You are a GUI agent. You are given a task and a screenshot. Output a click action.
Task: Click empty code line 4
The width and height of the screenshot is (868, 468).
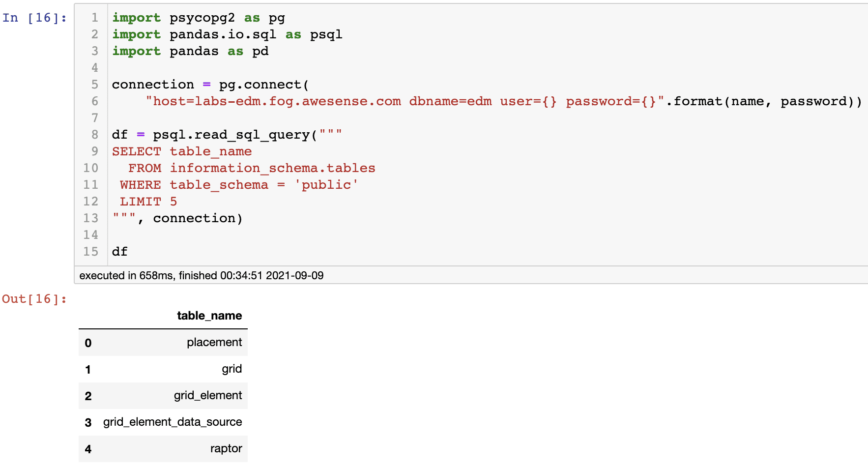tap(487, 68)
